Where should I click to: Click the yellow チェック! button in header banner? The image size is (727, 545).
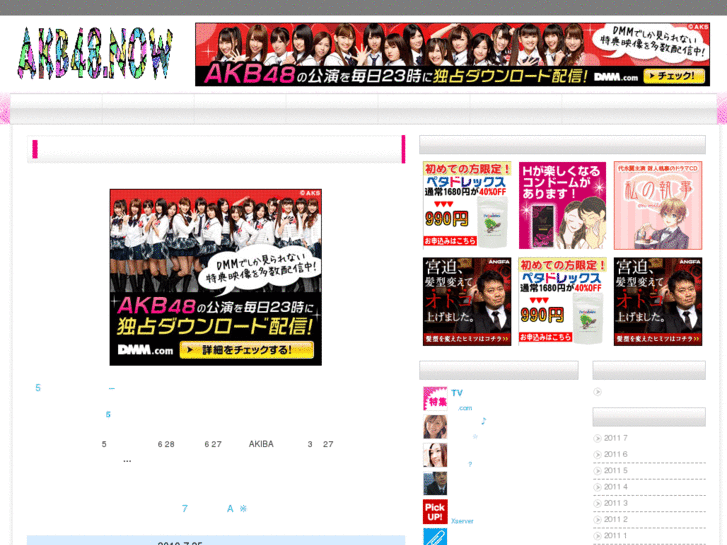click(x=674, y=76)
